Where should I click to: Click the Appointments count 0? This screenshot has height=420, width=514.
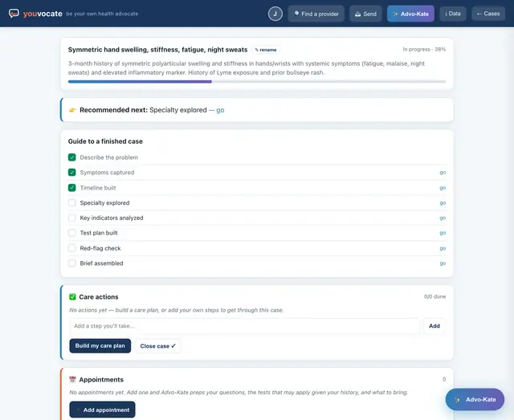pos(444,379)
